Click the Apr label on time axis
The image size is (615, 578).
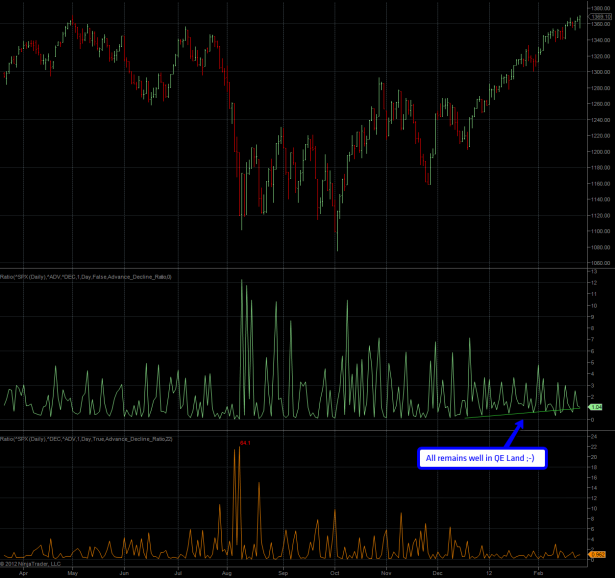coord(23,573)
